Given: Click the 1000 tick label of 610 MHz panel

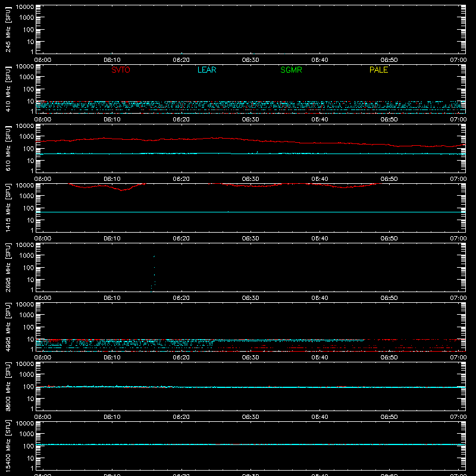Looking at the screenshot, I should click(27, 137).
